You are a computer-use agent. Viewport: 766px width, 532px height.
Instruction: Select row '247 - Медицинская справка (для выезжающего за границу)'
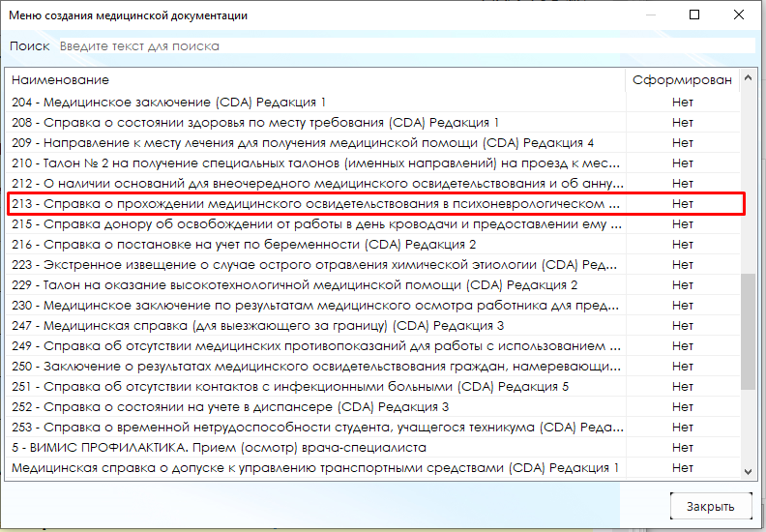[373, 325]
